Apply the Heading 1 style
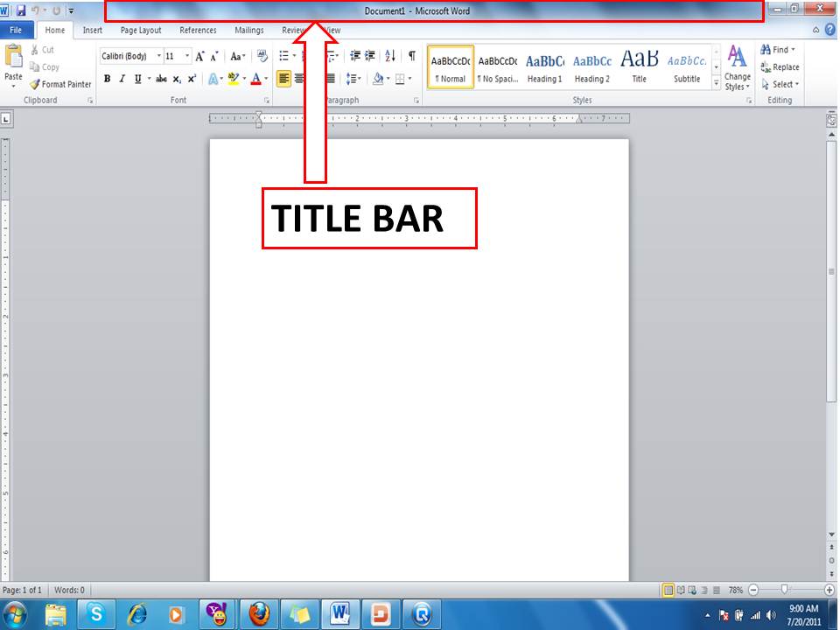The height and width of the screenshot is (630, 840). coord(544,66)
